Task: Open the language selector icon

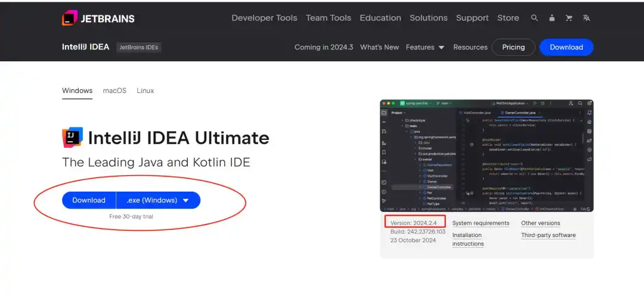Action: (587, 18)
